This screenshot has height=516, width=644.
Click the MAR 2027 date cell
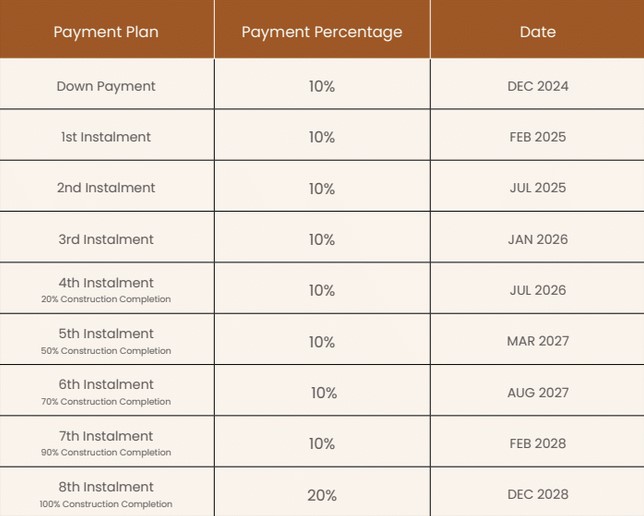click(538, 341)
